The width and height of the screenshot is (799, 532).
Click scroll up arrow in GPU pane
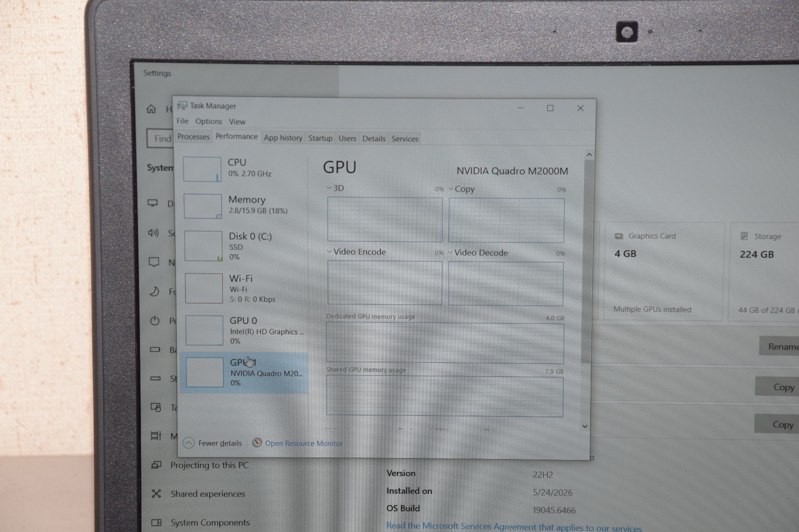click(x=589, y=155)
